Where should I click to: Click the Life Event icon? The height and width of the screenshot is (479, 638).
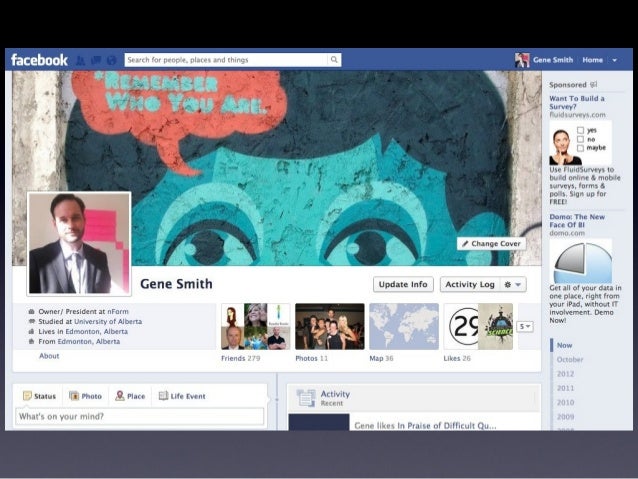coord(163,396)
